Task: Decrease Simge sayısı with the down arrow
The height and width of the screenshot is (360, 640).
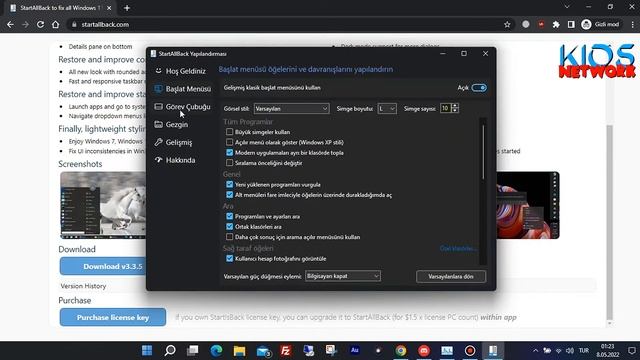Action: point(455,111)
